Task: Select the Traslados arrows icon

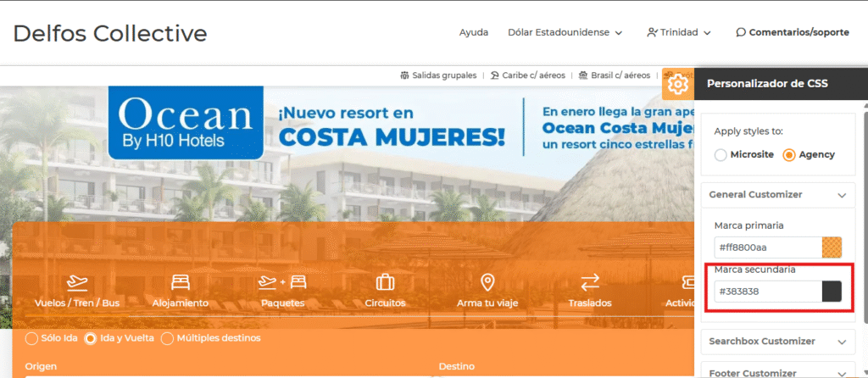Action: [x=590, y=281]
